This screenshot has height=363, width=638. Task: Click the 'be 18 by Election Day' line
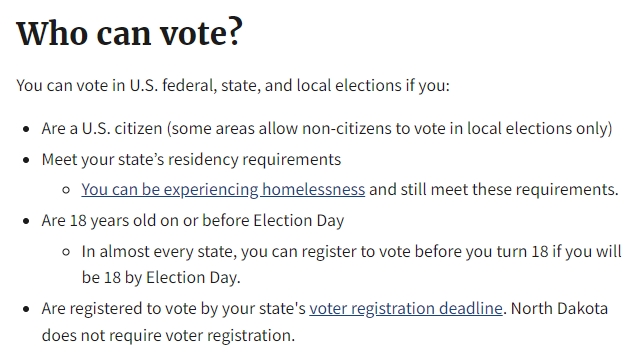pos(161,278)
